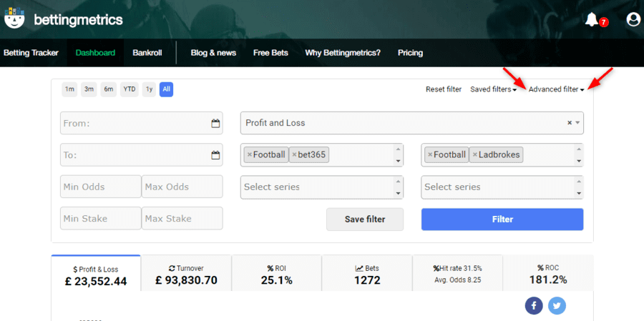
Task: Click the To date field
Action: [x=141, y=155]
